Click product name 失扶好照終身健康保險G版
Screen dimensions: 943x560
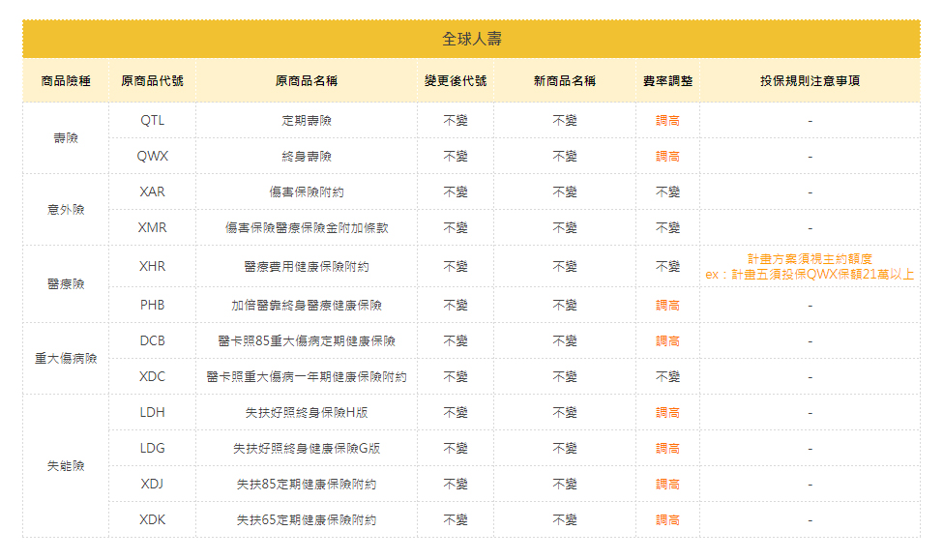[x=307, y=448]
